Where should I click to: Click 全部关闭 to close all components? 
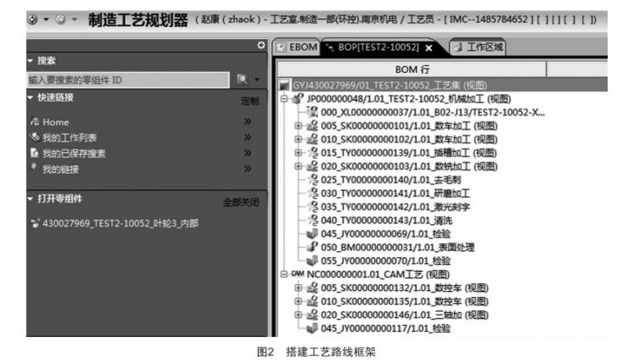[241, 202]
